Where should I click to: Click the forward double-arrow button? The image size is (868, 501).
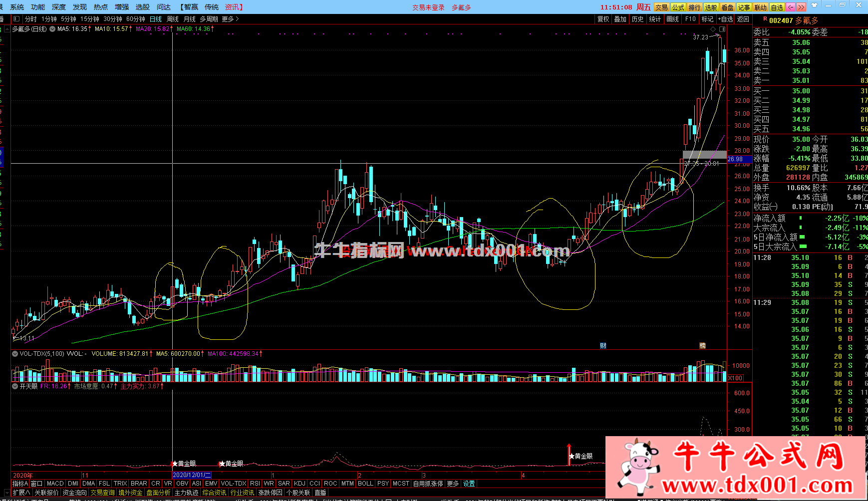point(801,7)
